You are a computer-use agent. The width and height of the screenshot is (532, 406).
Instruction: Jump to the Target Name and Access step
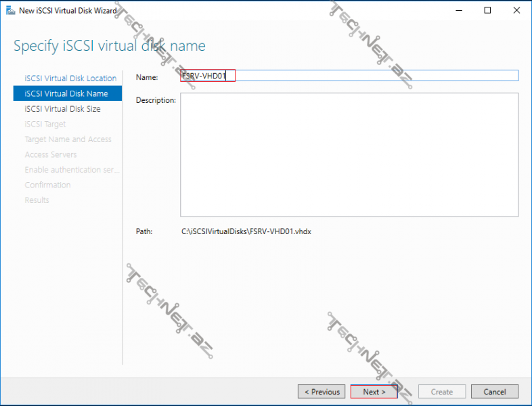pyautogui.click(x=68, y=139)
